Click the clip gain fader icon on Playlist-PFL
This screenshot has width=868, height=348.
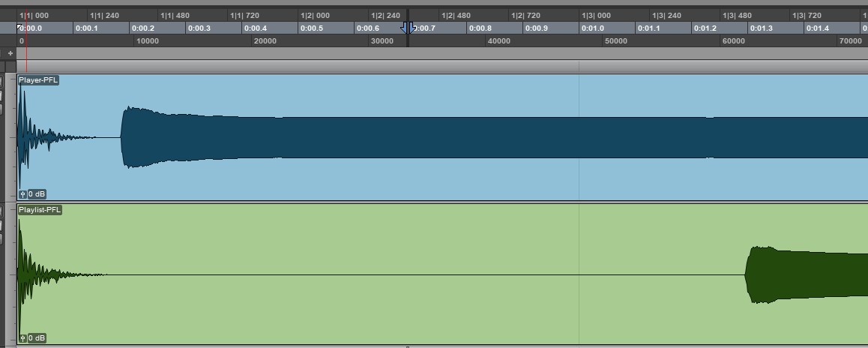pos(22,338)
